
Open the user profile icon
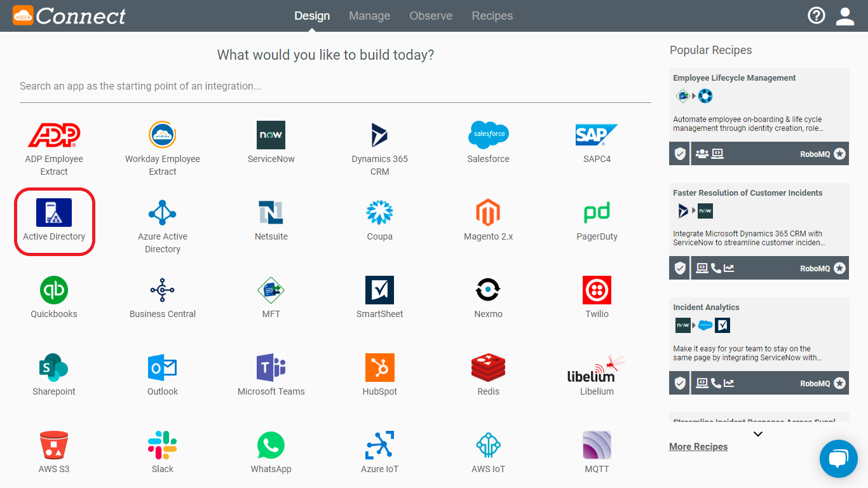pos(845,16)
